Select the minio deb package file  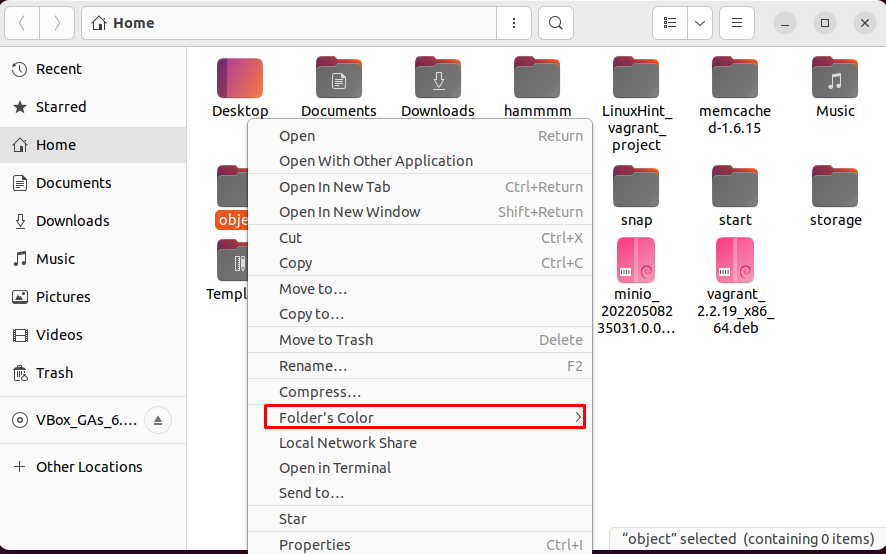click(636, 260)
